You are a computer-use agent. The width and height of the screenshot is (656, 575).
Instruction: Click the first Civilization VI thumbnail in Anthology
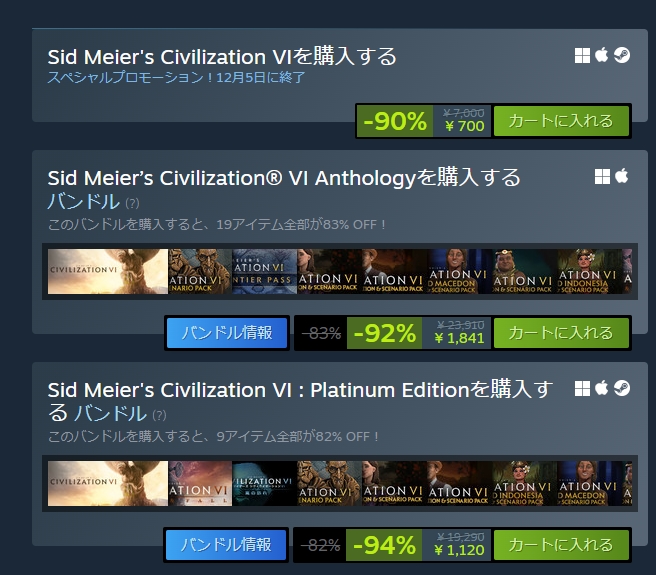click(107, 272)
